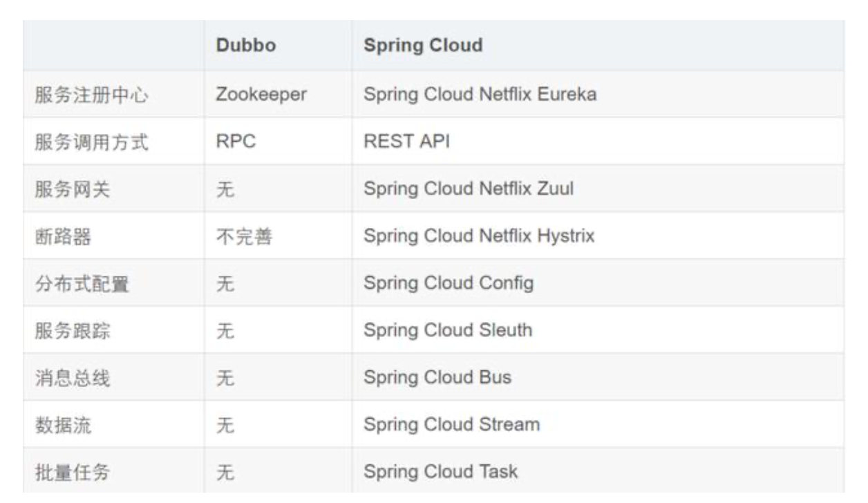The image size is (868, 503).
Task: Select the RPC cell
Action: 236,142
